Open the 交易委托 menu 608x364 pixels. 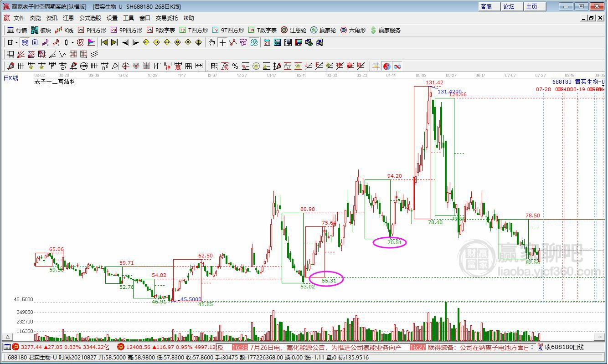[x=167, y=18]
